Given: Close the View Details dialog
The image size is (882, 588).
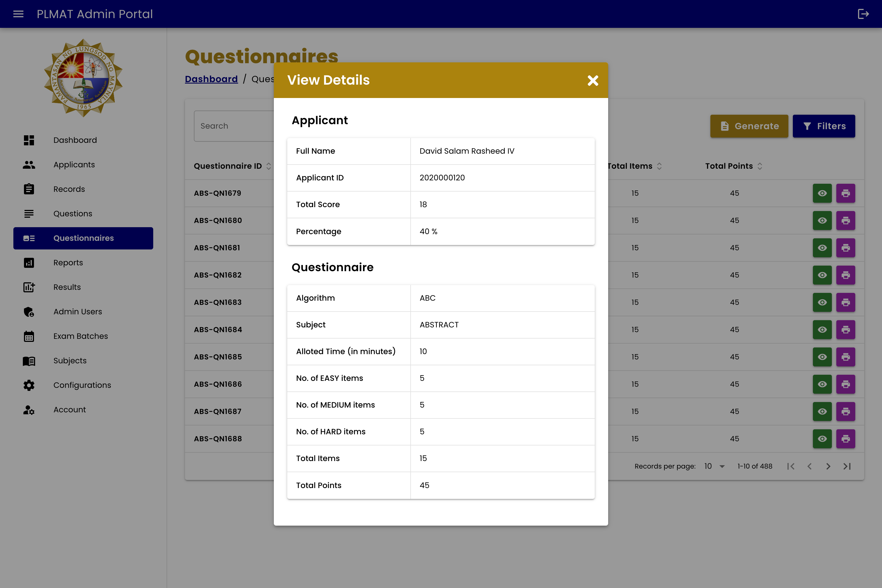Looking at the screenshot, I should 593,80.
